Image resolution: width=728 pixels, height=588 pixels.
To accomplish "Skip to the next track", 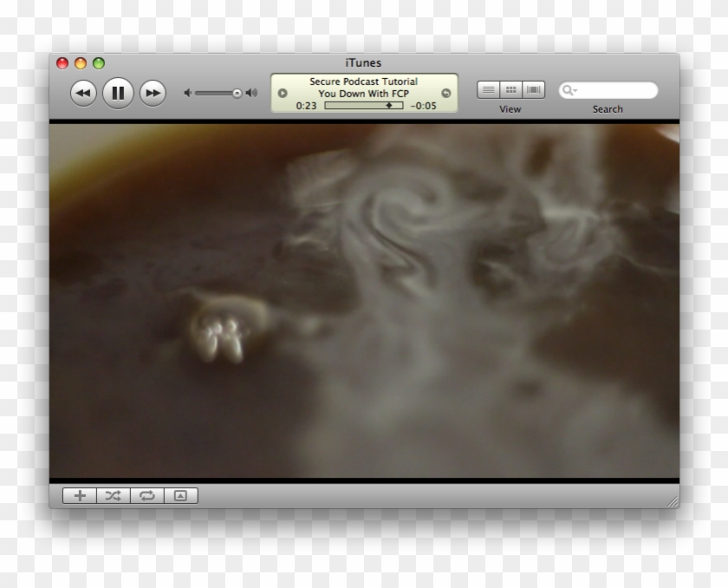I will [x=152, y=91].
